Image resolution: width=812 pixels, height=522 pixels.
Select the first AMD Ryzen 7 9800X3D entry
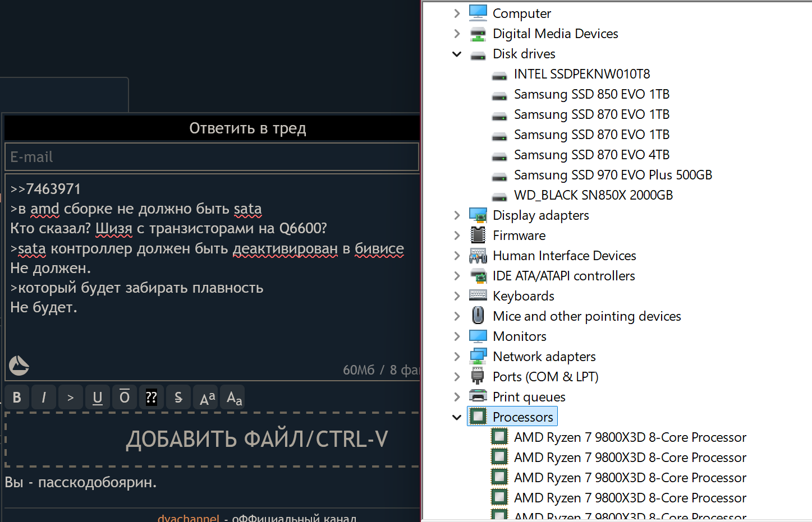(x=630, y=437)
